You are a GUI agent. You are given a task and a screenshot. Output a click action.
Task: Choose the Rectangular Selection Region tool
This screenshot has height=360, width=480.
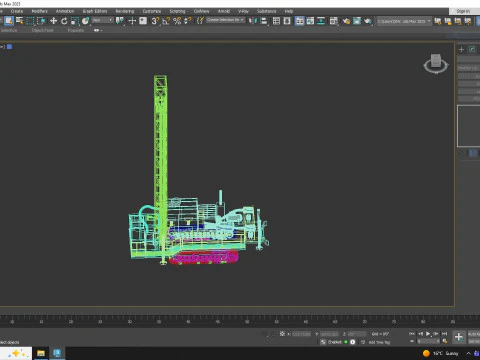click(x=30, y=21)
